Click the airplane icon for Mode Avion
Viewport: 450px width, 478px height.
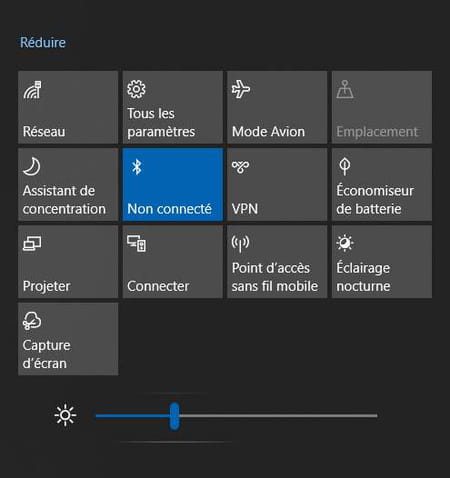[241, 89]
